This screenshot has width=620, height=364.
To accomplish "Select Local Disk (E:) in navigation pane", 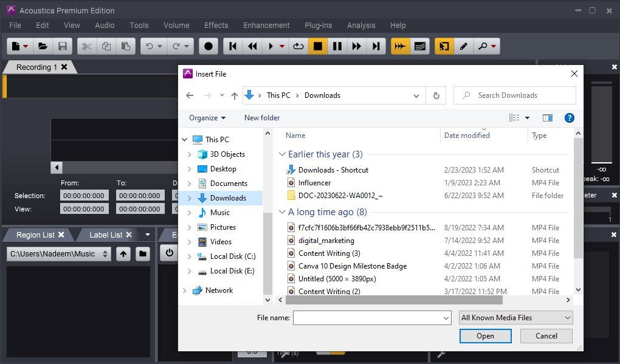I will (x=232, y=271).
